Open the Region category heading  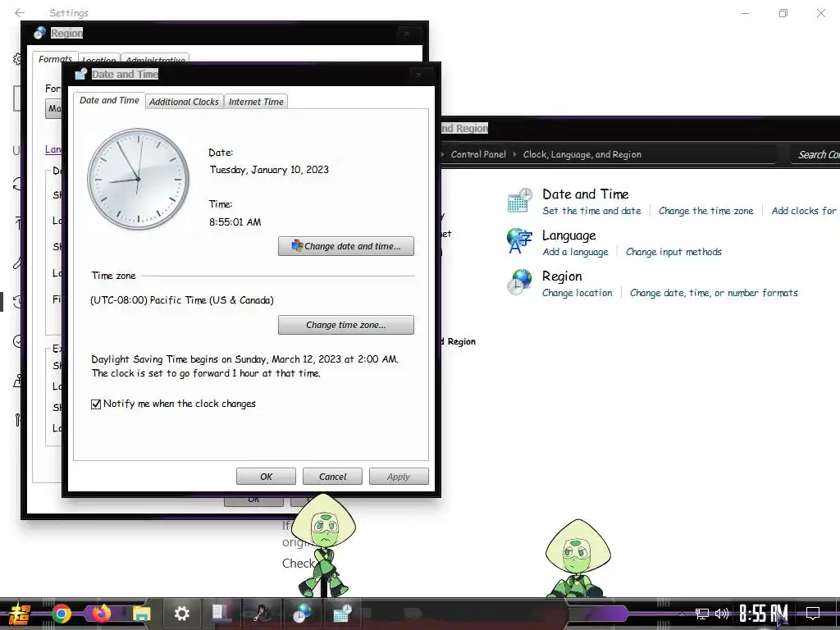pos(562,276)
